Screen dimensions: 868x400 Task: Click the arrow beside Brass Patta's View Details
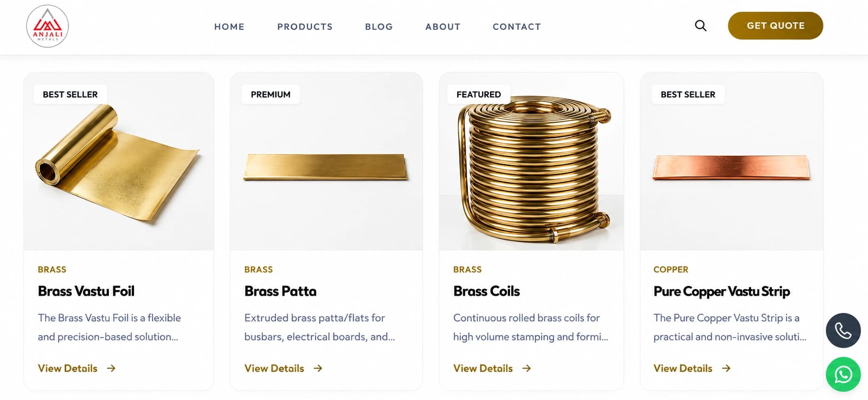pos(318,369)
